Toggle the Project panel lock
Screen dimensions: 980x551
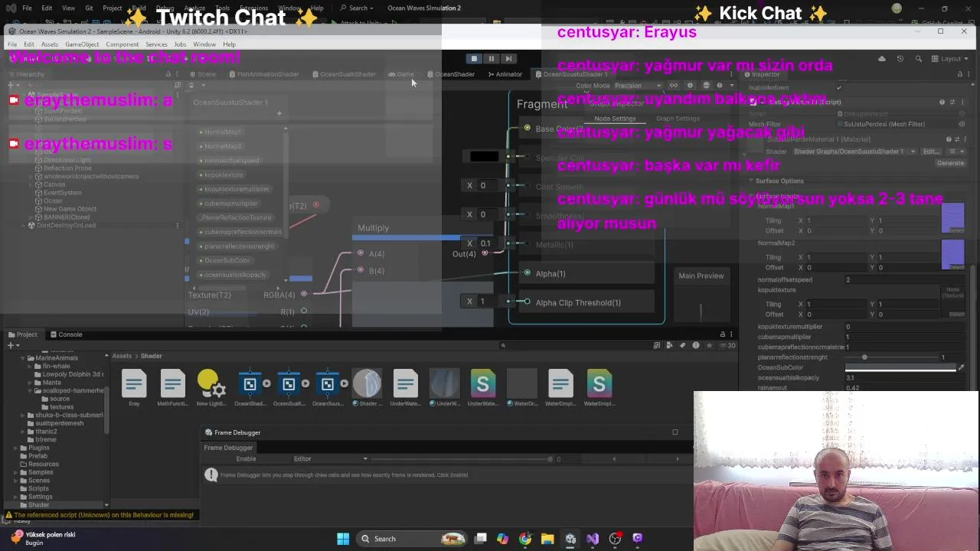[x=723, y=334]
